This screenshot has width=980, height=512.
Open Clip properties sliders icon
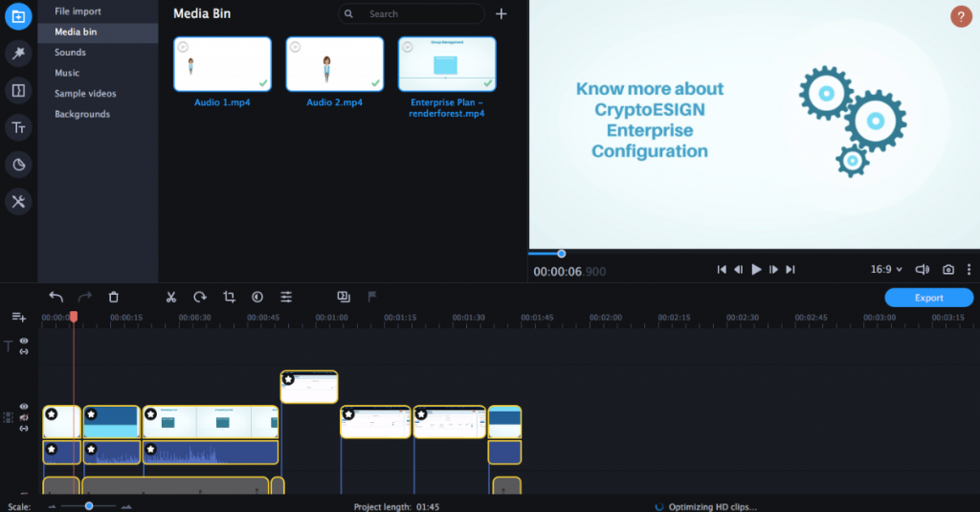point(286,297)
